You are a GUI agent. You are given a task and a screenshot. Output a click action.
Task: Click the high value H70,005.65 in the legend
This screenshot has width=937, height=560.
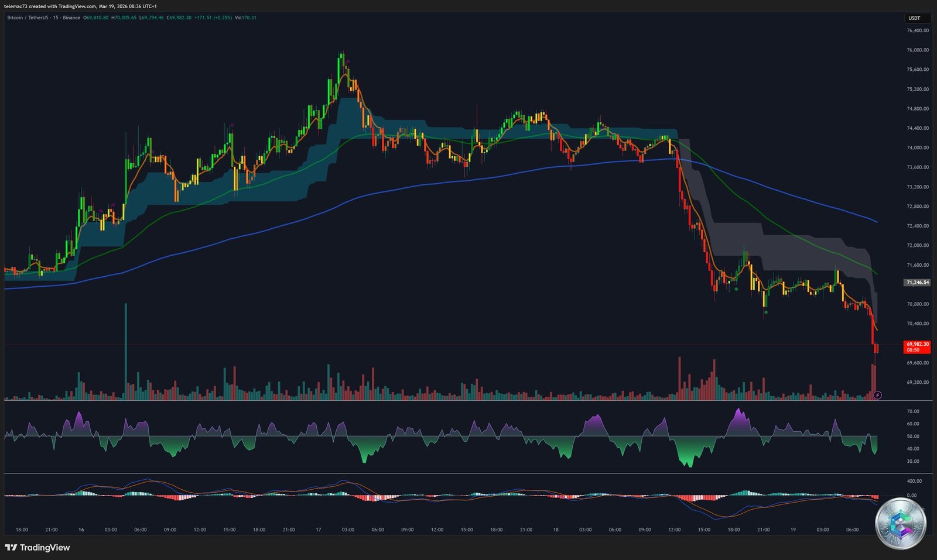click(x=124, y=18)
